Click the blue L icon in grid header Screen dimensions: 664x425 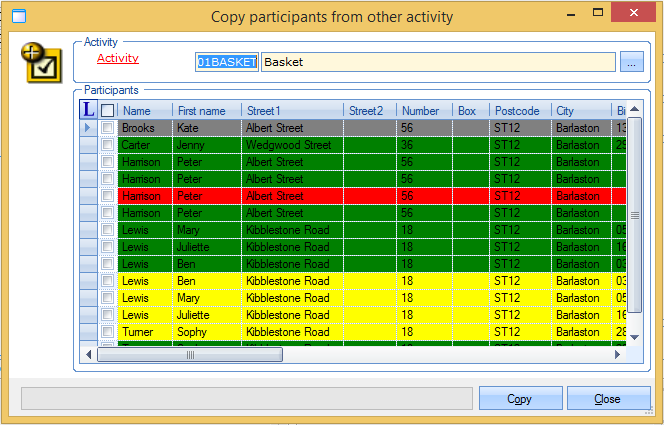click(88, 110)
